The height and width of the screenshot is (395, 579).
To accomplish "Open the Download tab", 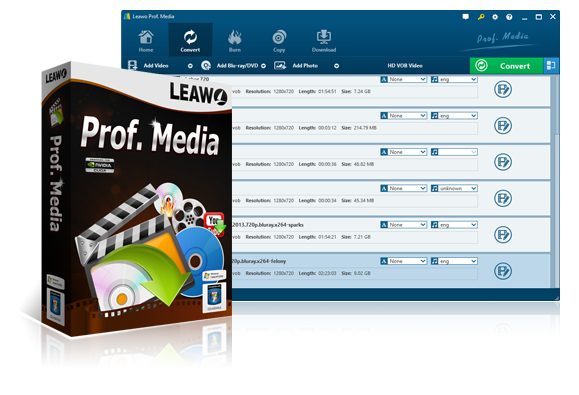I will [x=324, y=41].
